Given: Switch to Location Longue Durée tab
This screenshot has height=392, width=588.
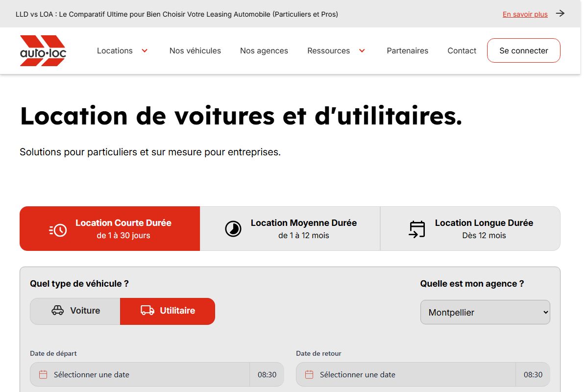Looking at the screenshot, I should coord(470,228).
